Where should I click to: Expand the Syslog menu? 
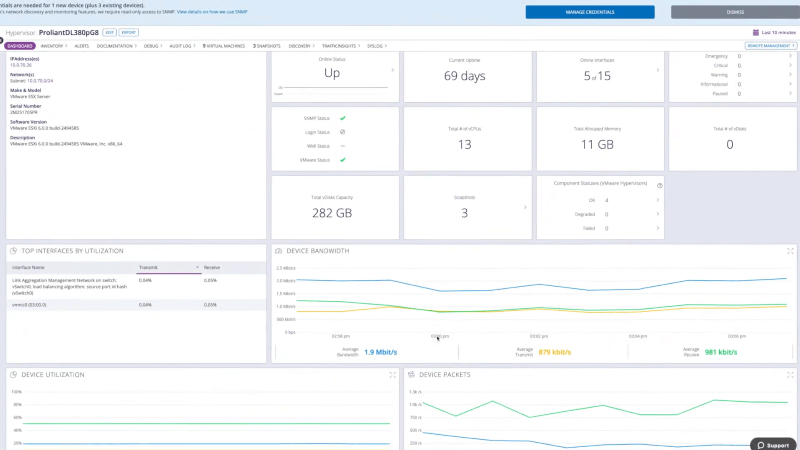[x=377, y=46]
